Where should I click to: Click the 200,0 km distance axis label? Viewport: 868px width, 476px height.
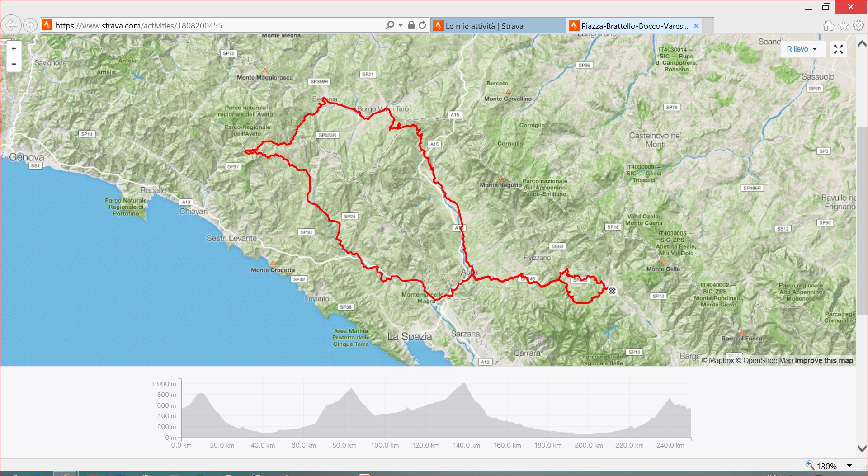pyautogui.click(x=589, y=445)
